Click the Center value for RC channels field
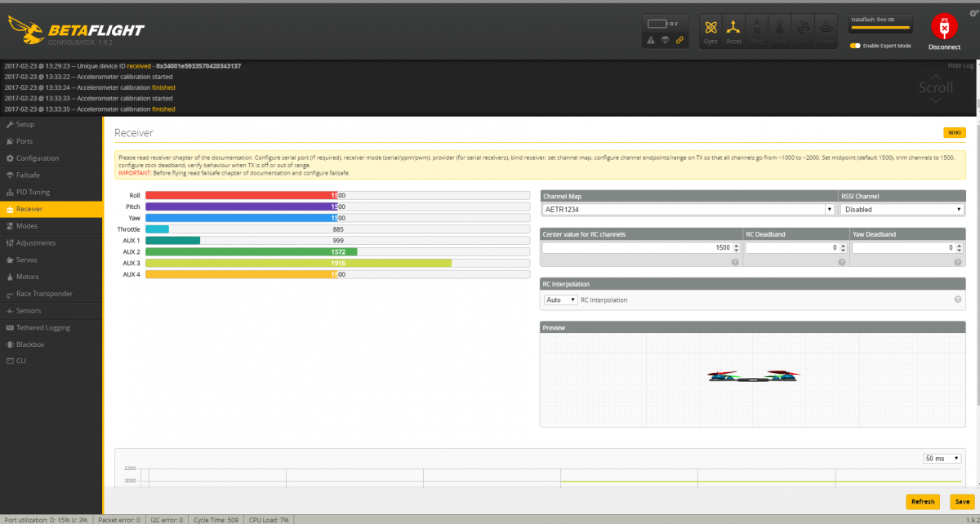 pos(640,247)
